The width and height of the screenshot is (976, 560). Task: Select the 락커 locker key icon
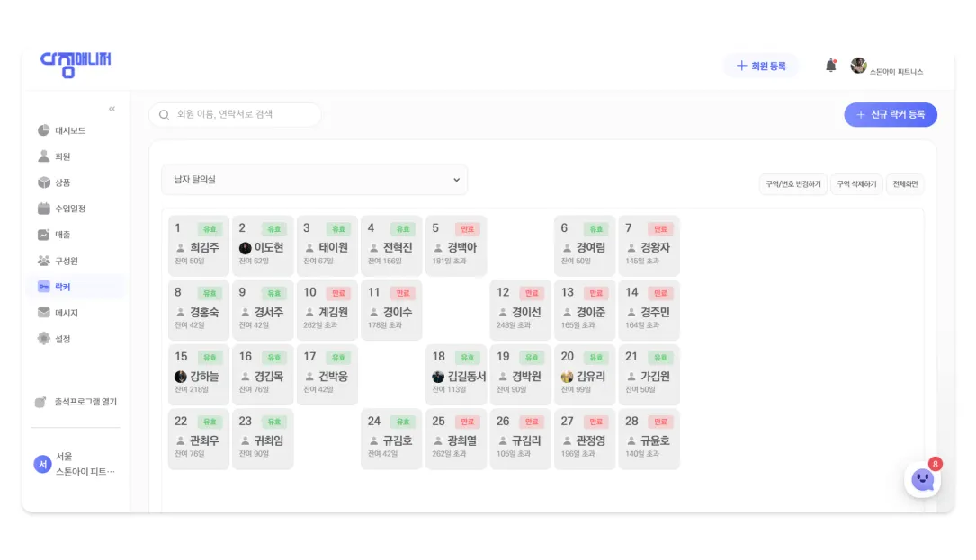point(43,287)
